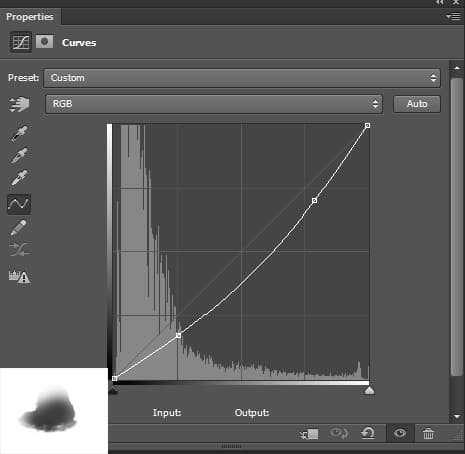Select the pencil draw curve tool
This screenshot has width=465, height=454.
19,227
